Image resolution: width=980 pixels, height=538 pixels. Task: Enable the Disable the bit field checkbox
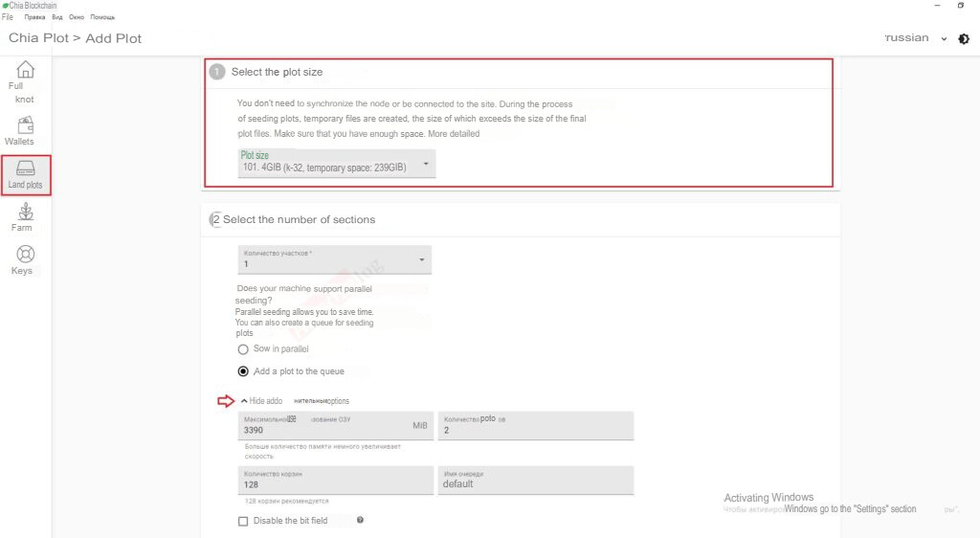[x=243, y=521]
